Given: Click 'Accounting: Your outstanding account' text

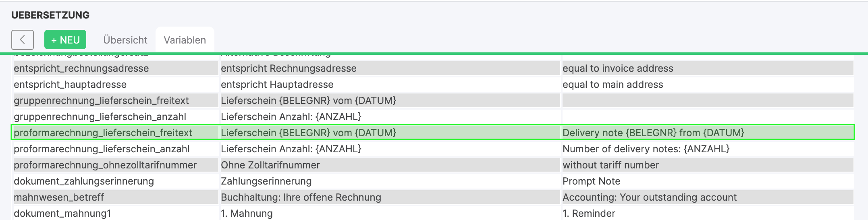Looking at the screenshot, I should point(650,197).
